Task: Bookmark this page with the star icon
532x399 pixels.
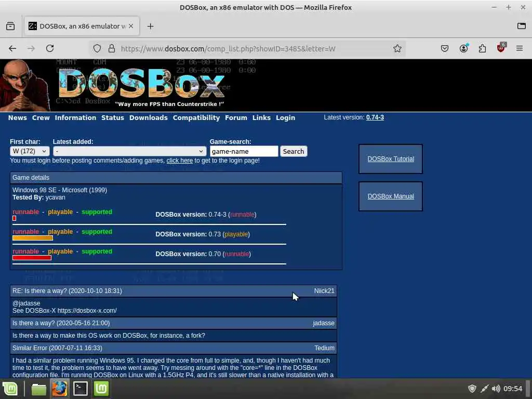Action: tap(397, 48)
